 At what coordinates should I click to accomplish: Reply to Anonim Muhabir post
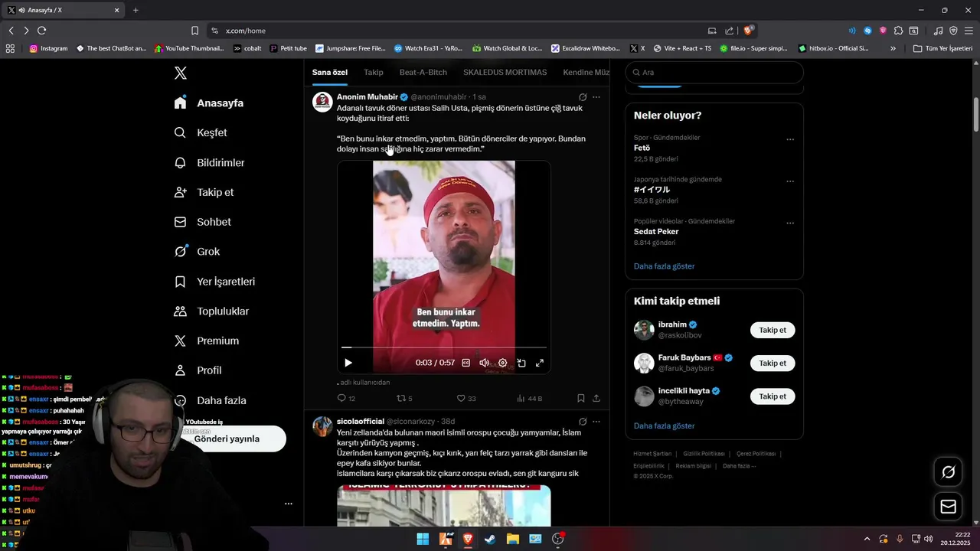pos(346,398)
